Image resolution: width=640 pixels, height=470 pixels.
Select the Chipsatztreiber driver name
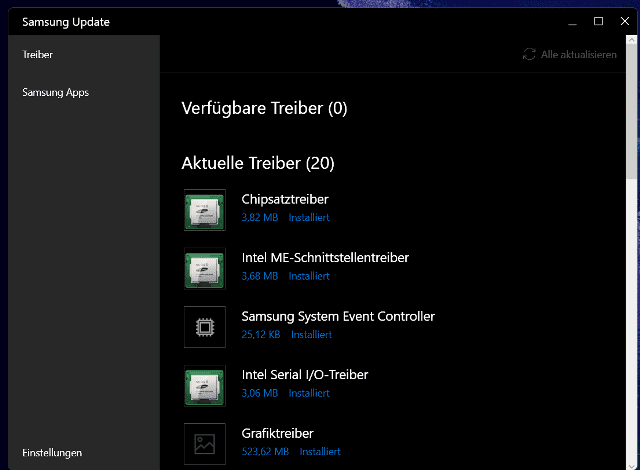[285, 199]
